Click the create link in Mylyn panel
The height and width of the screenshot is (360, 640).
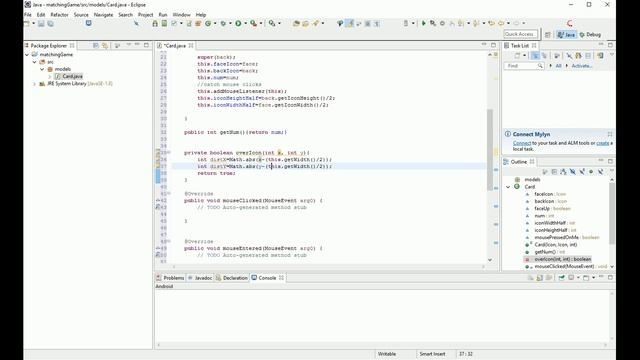pos(602,143)
